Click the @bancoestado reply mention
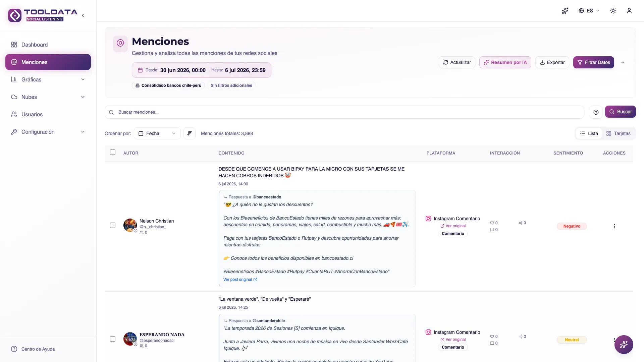 click(267, 197)
